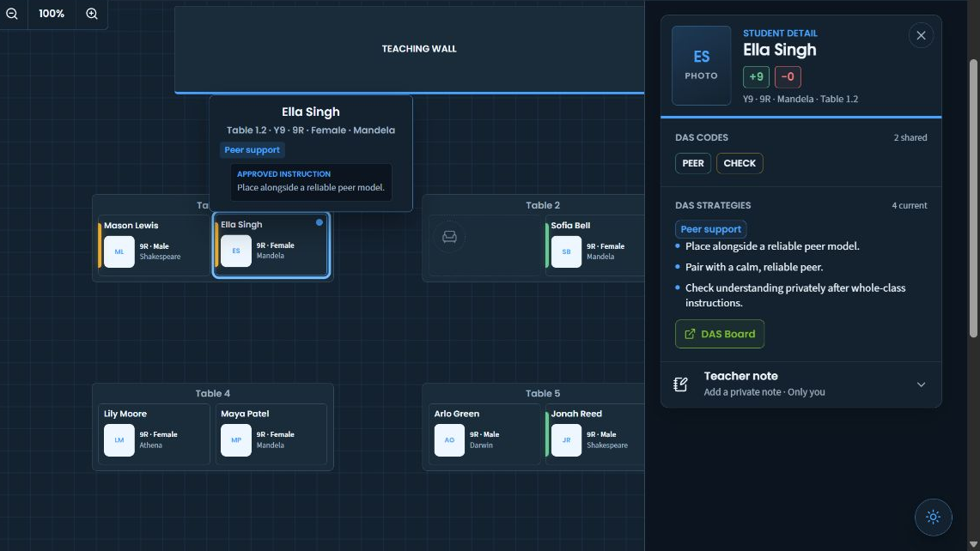Click the Table 4 heading
The height and width of the screenshot is (551, 980).
tap(212, 393)
